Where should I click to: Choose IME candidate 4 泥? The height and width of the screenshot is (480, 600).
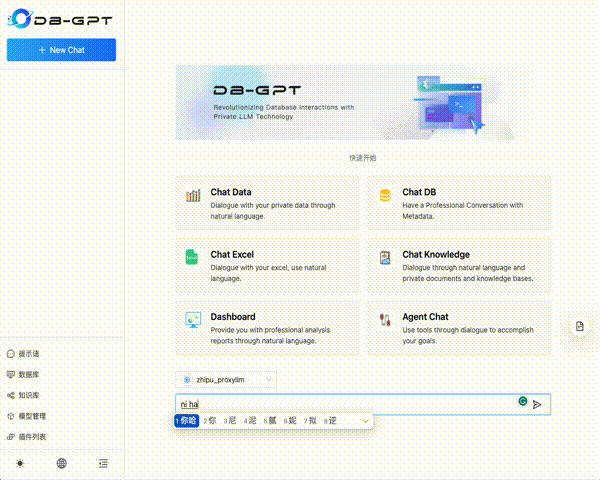click(250, 421)
